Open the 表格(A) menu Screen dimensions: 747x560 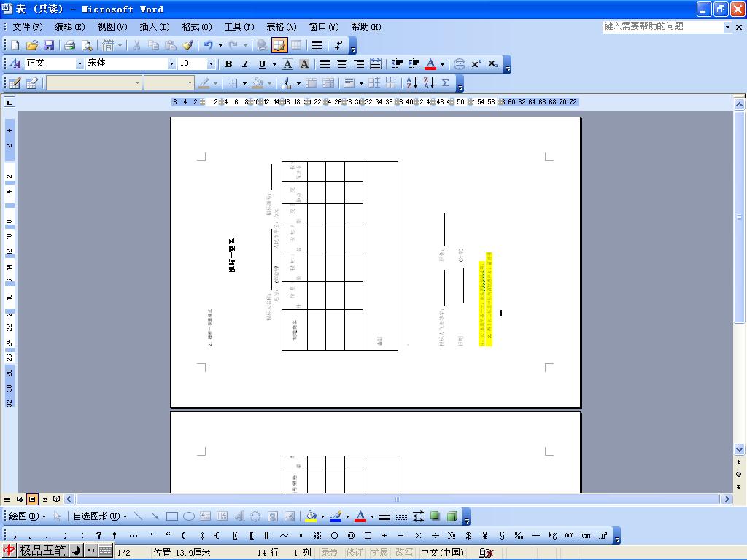click(x=281, y=27)
